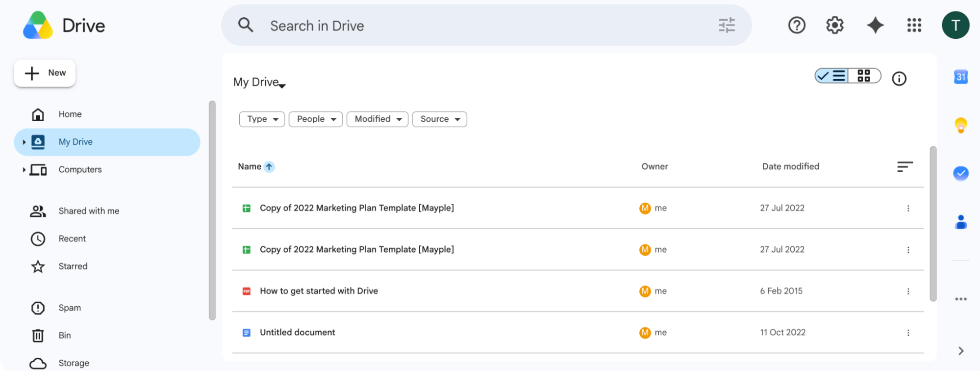The image size is (980, 371).
Task: Click the Date modified column header
Action: pyautogui.click(x=790, y=167)
